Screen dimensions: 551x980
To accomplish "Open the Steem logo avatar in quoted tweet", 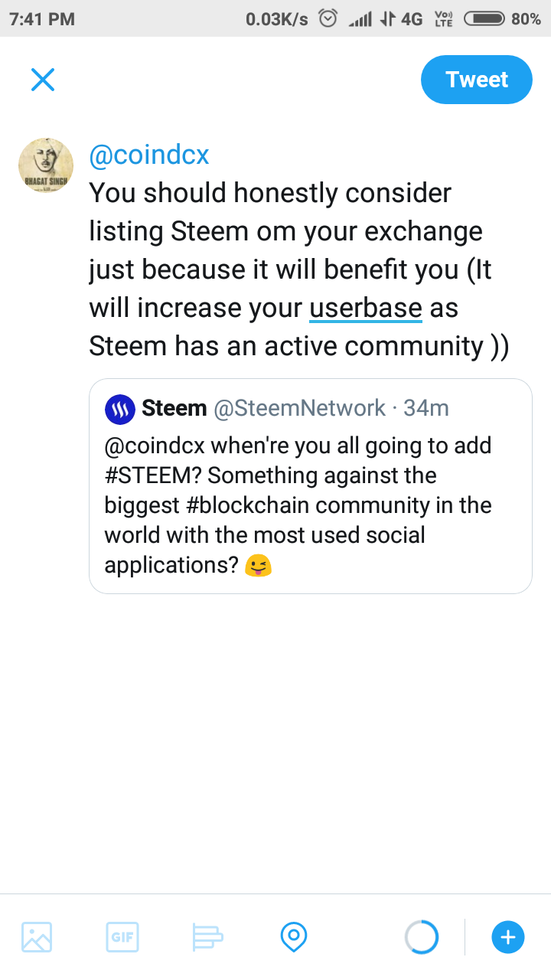I will coord(119,409).
